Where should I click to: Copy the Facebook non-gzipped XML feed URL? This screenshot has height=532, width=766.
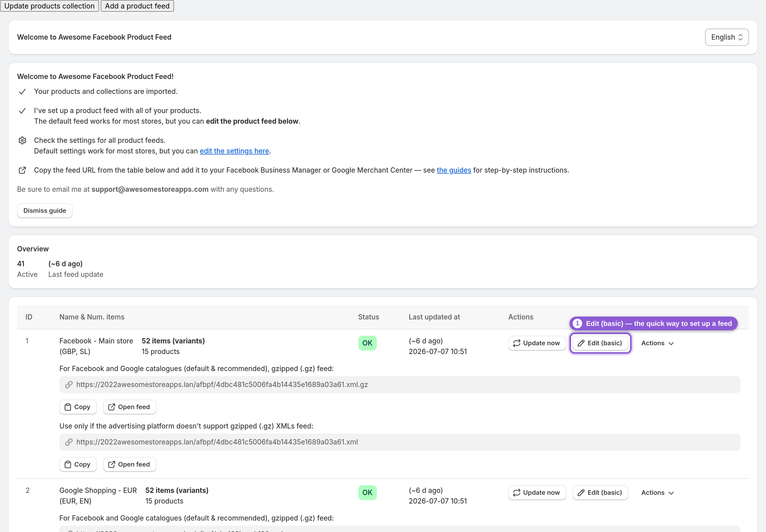click(78, 464)
